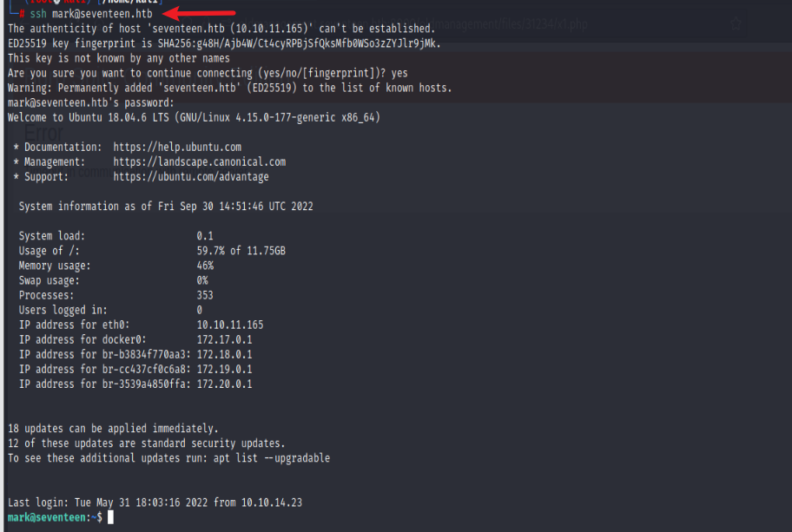Click the 'Welcome to Ubuntu 18.04.6 LTS' line
Viewport: 792px width, 532px height.
pos(193,116)
